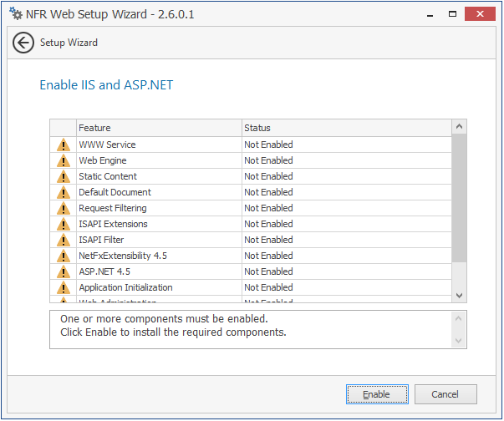Click the feature list scrollbar thumb
This screenshot has height=421, width=504.
[x=459, y=199]
